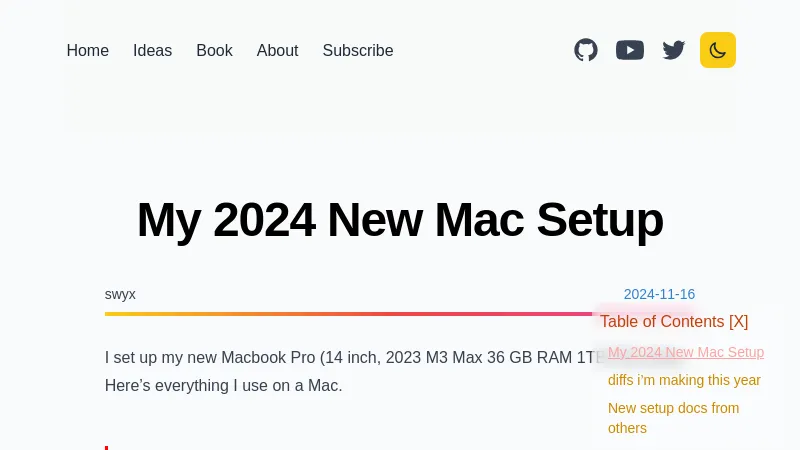Go to the Home page
Viewport: 800px width, 450px height.
[x=88, y=50]
